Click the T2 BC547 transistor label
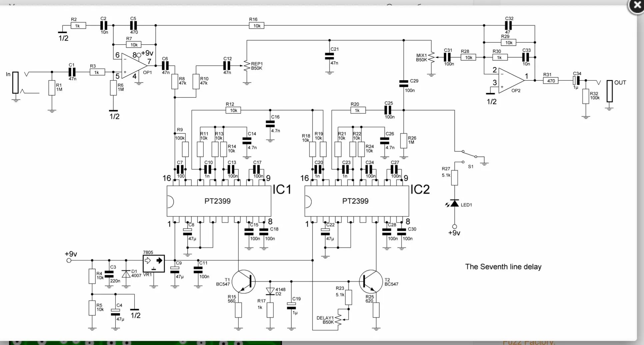The height and width of the screenshot is (345, 644). [x=391, y=282]
